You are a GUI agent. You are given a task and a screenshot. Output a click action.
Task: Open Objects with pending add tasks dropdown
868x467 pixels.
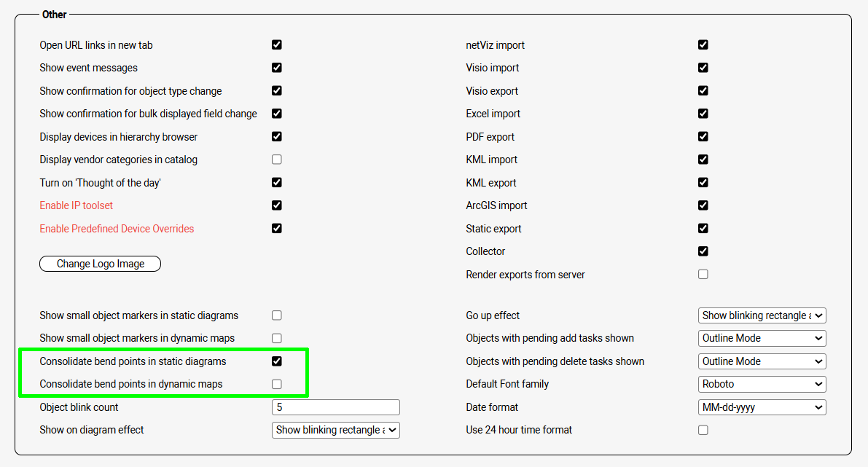pyautogui.click(x=762, y=338)
